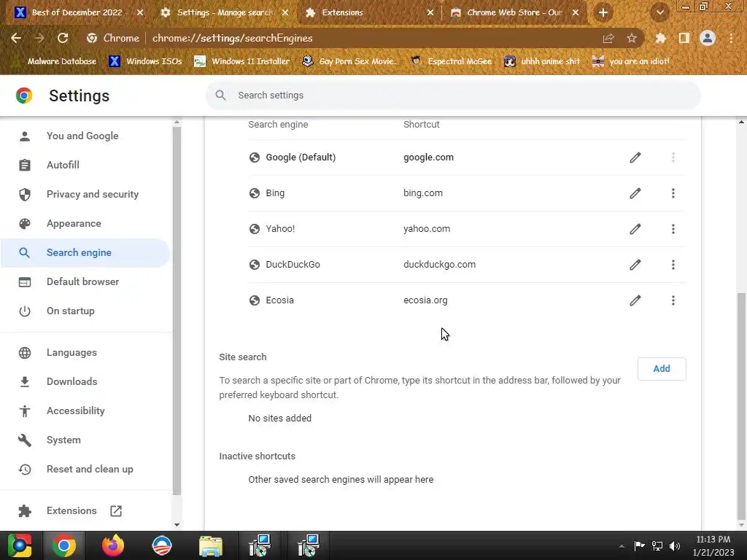747x560 pixels.
Task: Close the Chrome Web Store tab
Action: [575, 13]
